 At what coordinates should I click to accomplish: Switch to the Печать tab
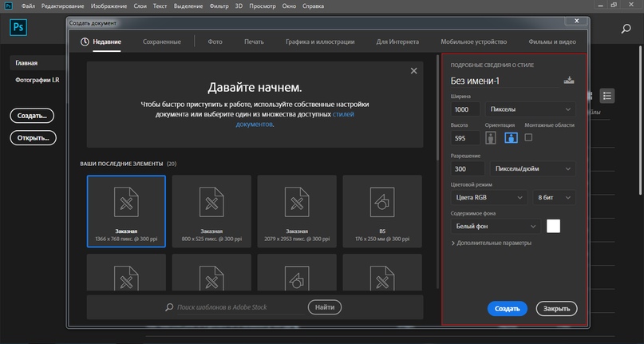click(x=254, y=42)
